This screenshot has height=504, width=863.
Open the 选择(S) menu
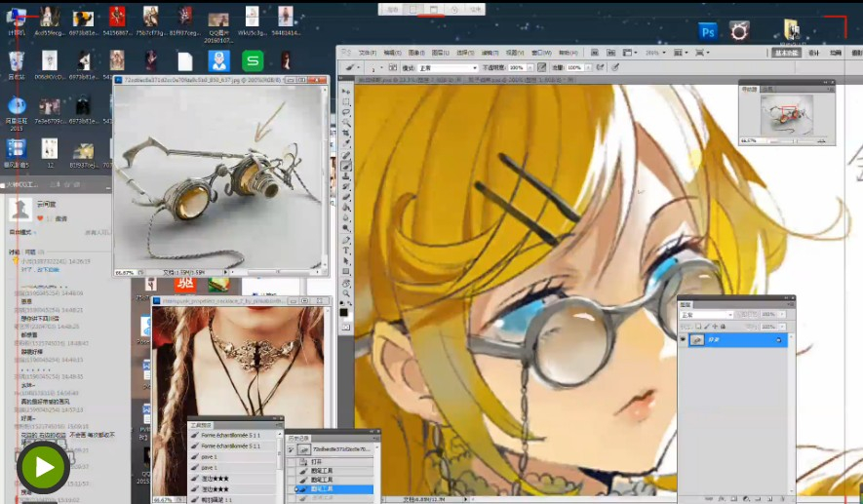click(465, 53)
